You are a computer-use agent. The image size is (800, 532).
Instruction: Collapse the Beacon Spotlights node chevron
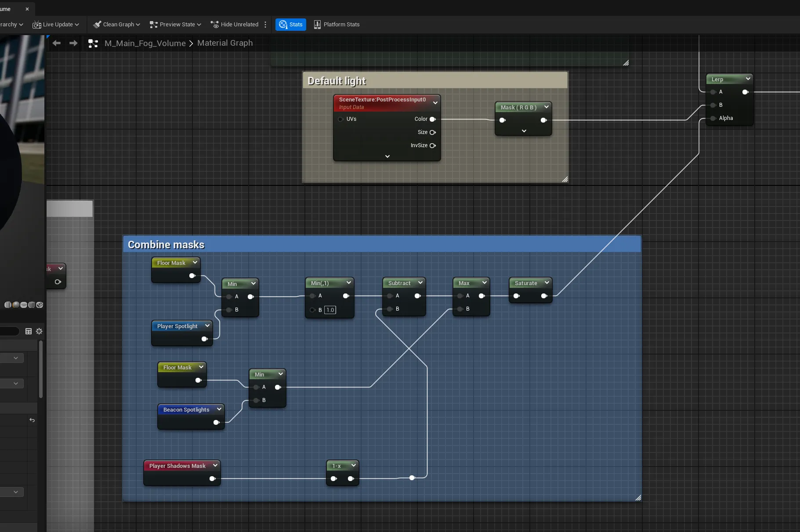pyautogui.click(x=219, y=409)
